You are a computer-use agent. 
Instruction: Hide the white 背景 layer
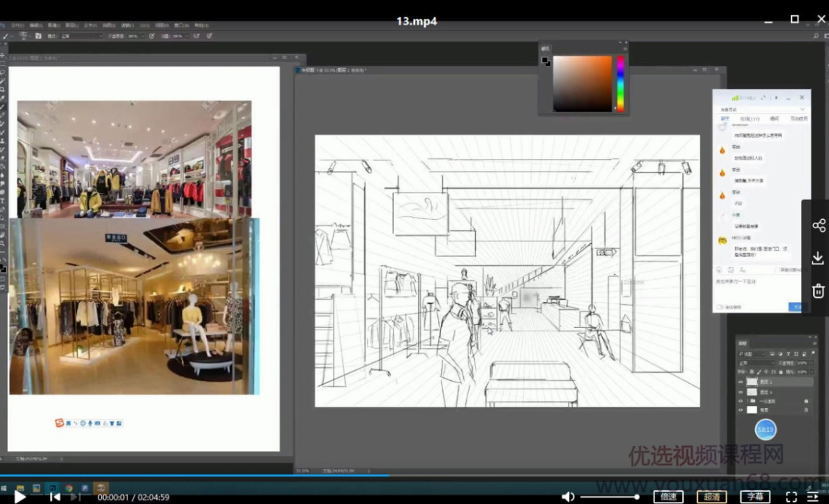click(x=740, y=409)
